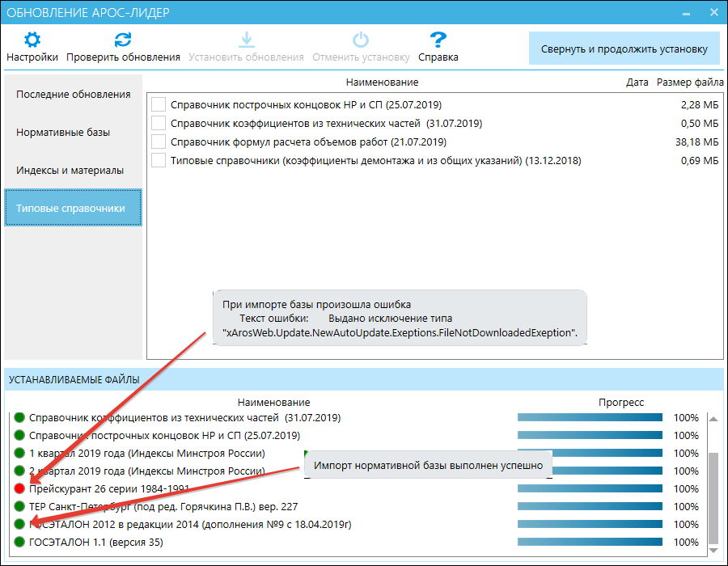Check Справочник построчных концовок НР и СП

point(159,104)
